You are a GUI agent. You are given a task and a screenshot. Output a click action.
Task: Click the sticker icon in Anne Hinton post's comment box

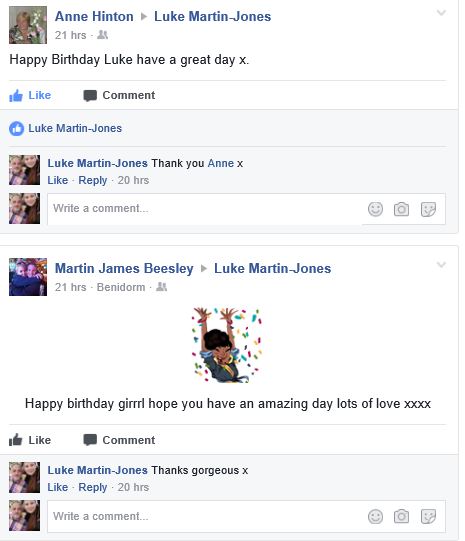pos(428,209)
